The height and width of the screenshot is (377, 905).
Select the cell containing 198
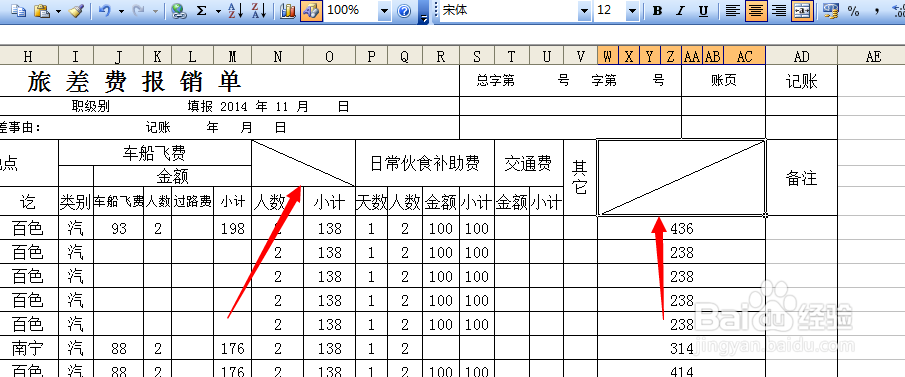coord(233,229)
